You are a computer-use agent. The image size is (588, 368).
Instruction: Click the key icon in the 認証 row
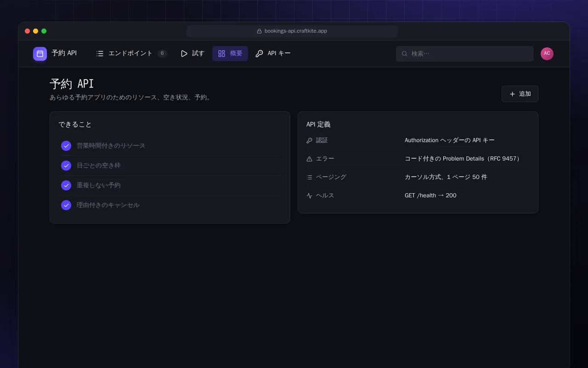pos(309,140)
